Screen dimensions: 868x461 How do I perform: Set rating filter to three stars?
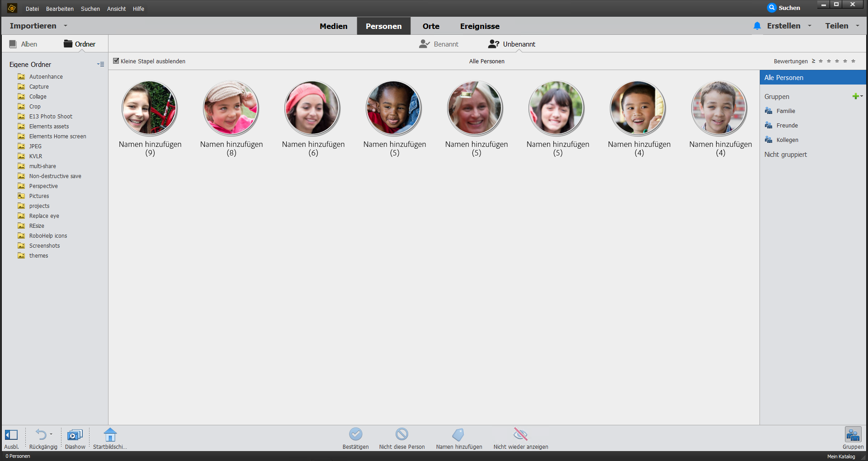click(x=837, y=61)
